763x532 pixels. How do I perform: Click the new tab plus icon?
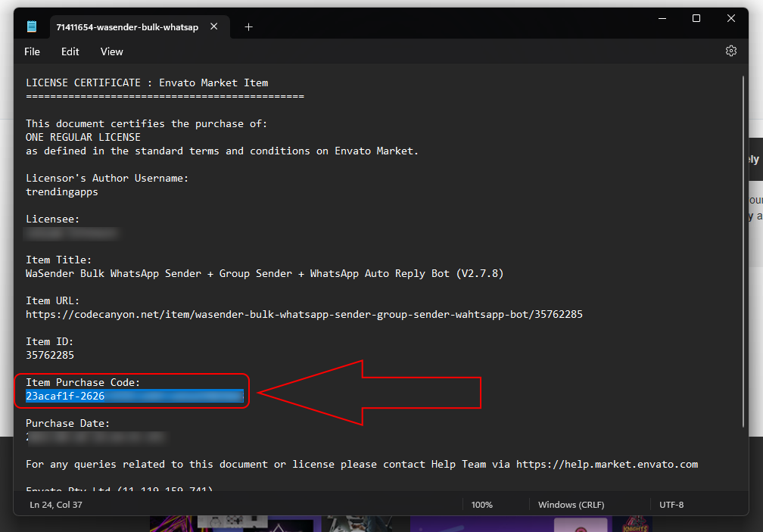(x=248, y=27)
